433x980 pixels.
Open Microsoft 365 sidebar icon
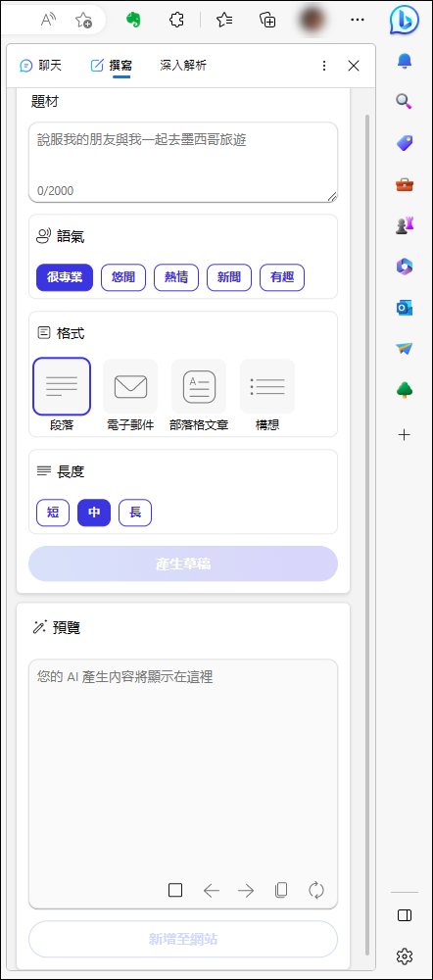[x=405, y=267]
